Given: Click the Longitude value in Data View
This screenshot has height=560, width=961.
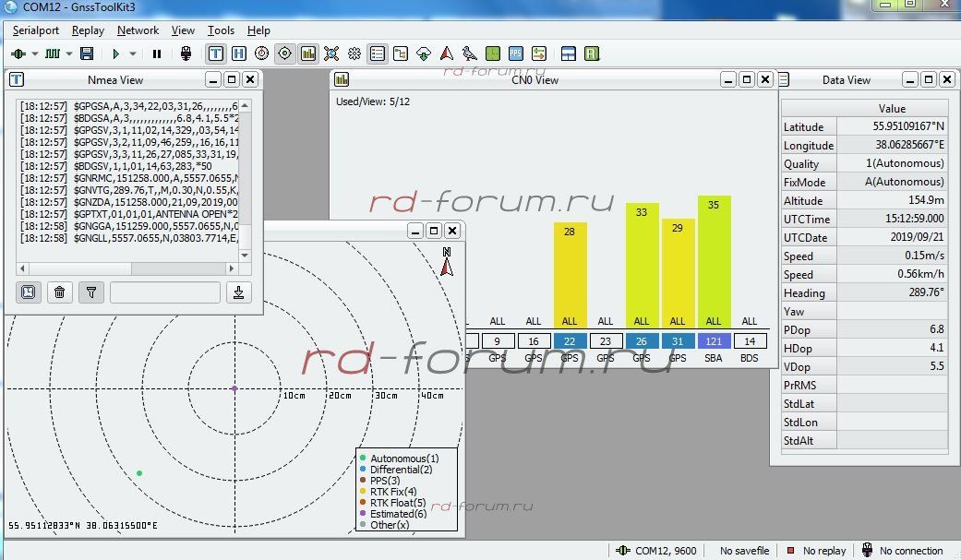Looking at the screenshot, I should [x=909, y=145].
